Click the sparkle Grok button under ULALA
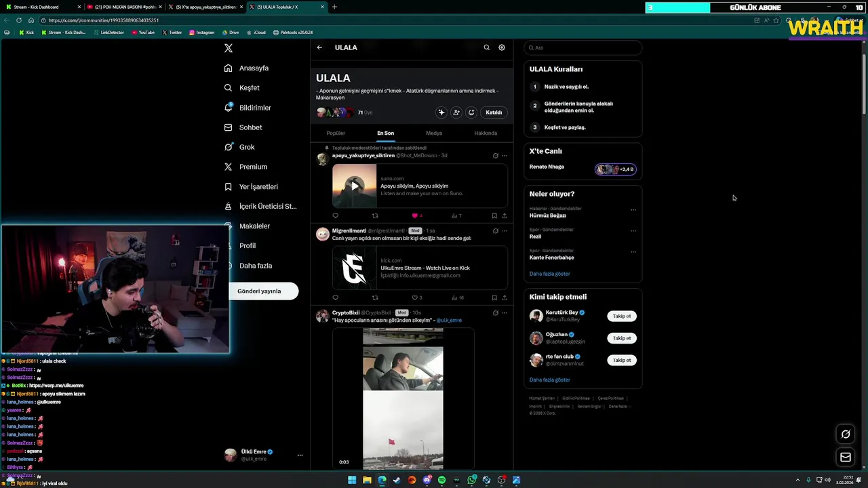868x488 pixels. coord(441,113)
